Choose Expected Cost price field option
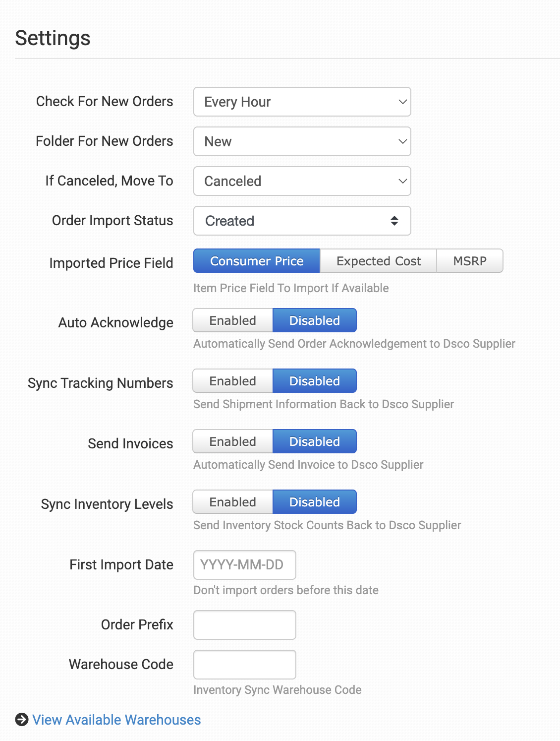 (379, 261)
